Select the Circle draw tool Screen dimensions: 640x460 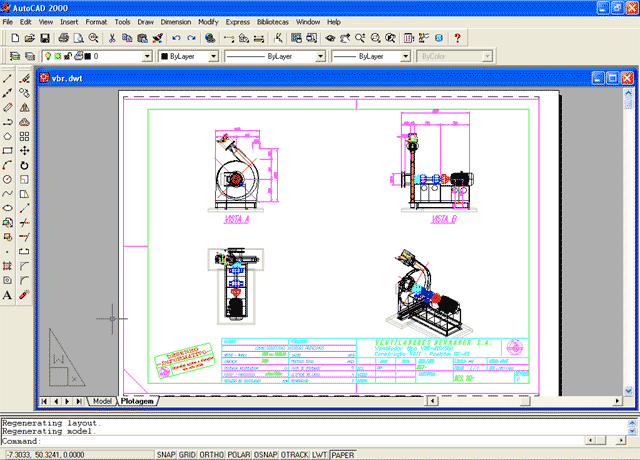[8, 179]
